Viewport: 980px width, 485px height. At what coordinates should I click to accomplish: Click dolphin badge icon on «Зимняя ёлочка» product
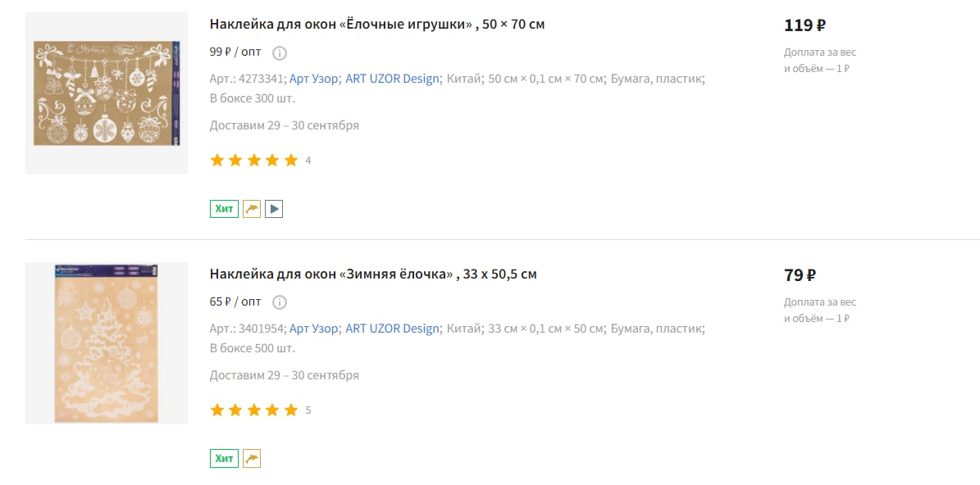(252, 459)
